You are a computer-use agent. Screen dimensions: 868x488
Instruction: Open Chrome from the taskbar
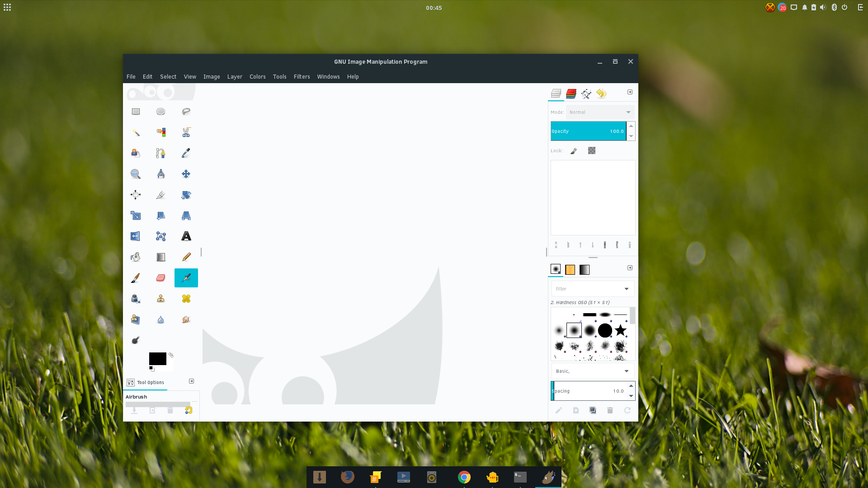pyautogui.click(x=464, y=477)
